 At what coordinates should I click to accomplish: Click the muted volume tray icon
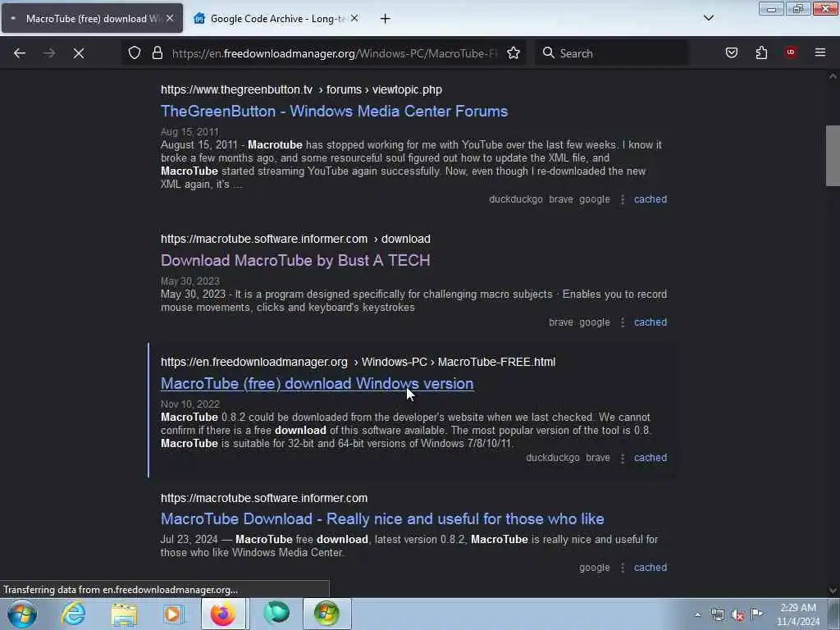click(x=737, y=614)
